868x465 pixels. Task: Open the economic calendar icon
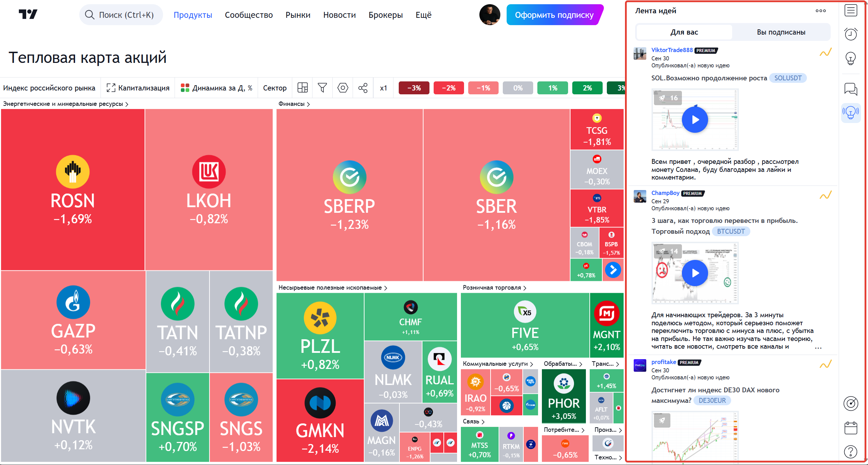851,428
